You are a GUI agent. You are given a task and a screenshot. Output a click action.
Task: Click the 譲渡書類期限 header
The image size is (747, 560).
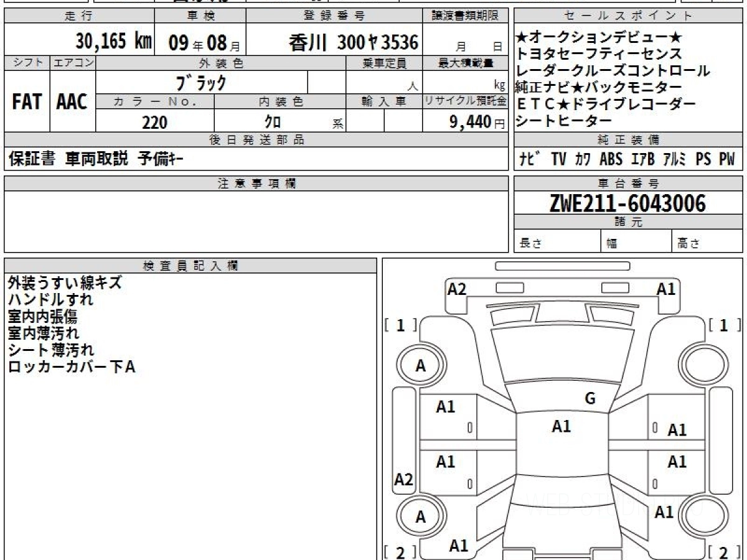[x=464, y=16]
